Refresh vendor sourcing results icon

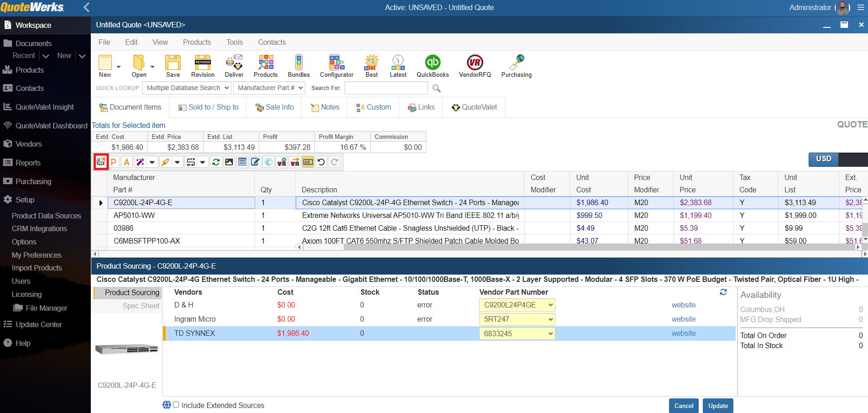click(723, 292)
